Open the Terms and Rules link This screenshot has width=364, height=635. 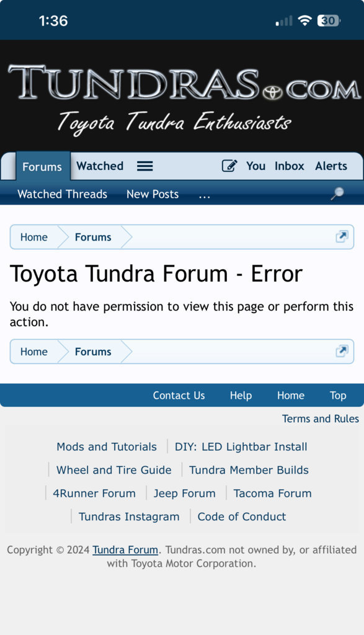click(321, 419)
